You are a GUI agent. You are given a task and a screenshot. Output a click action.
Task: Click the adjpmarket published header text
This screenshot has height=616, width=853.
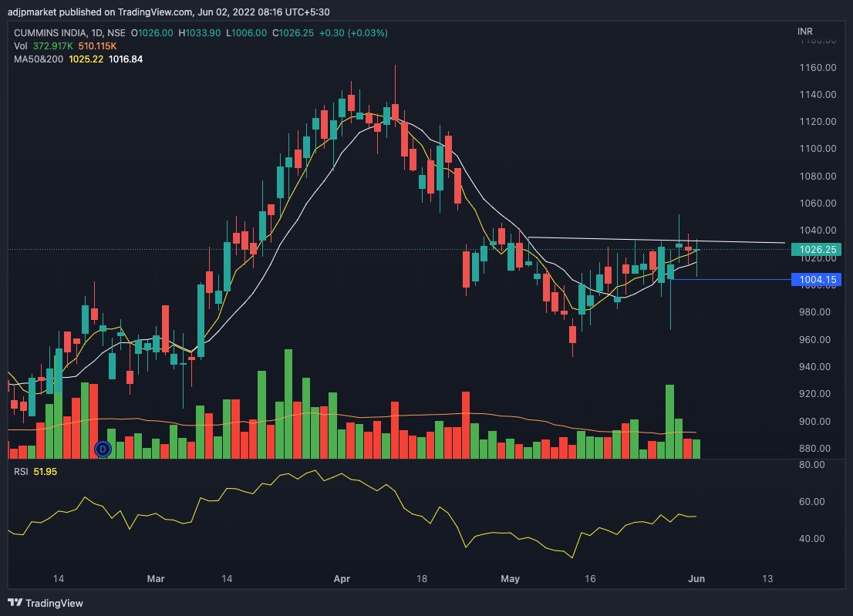pos(169,12)
